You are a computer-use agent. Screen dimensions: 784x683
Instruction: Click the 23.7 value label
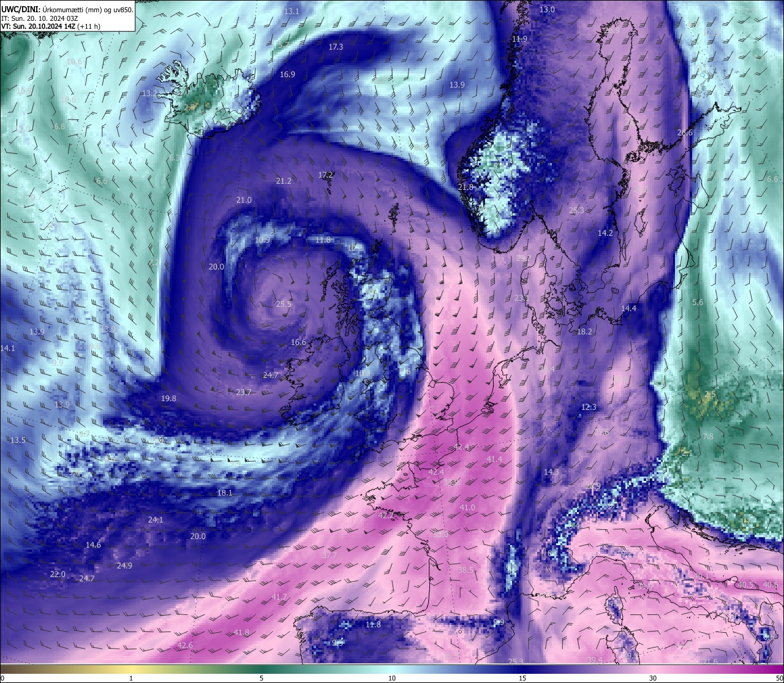click(x=244, y=392)
